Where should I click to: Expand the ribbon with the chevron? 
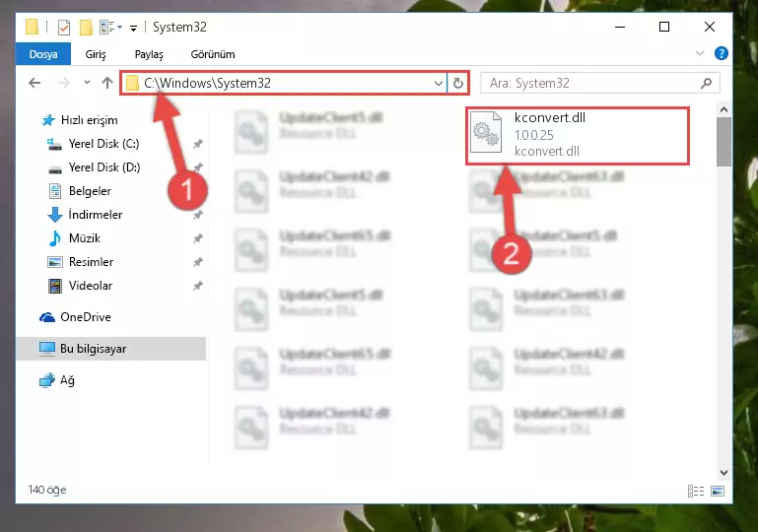[700, 53]
